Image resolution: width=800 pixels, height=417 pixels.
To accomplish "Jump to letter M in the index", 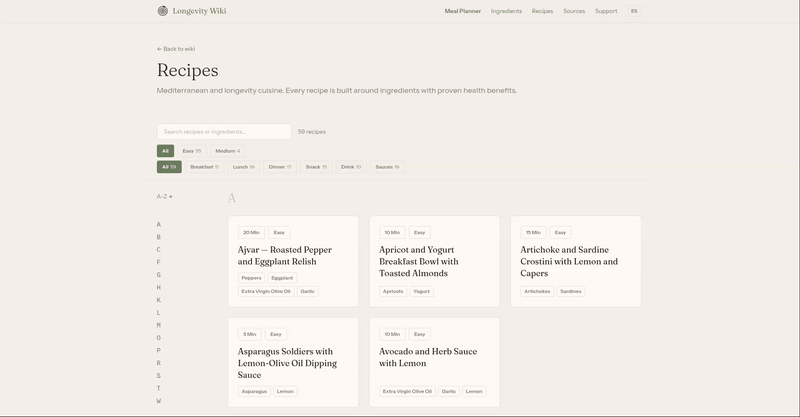I will click(159, 325).
